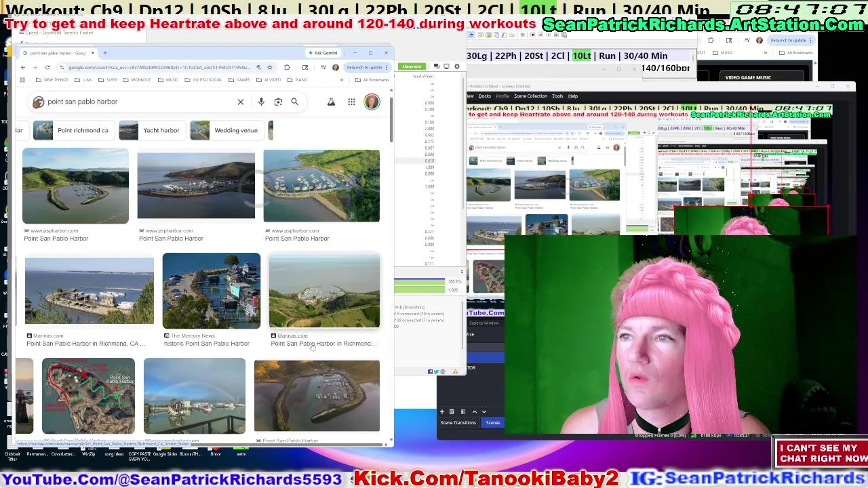Viewport: 868px width, 488px height.
Task: Open WORKOUT bookmark folder
Action: [x=137, y=80]
